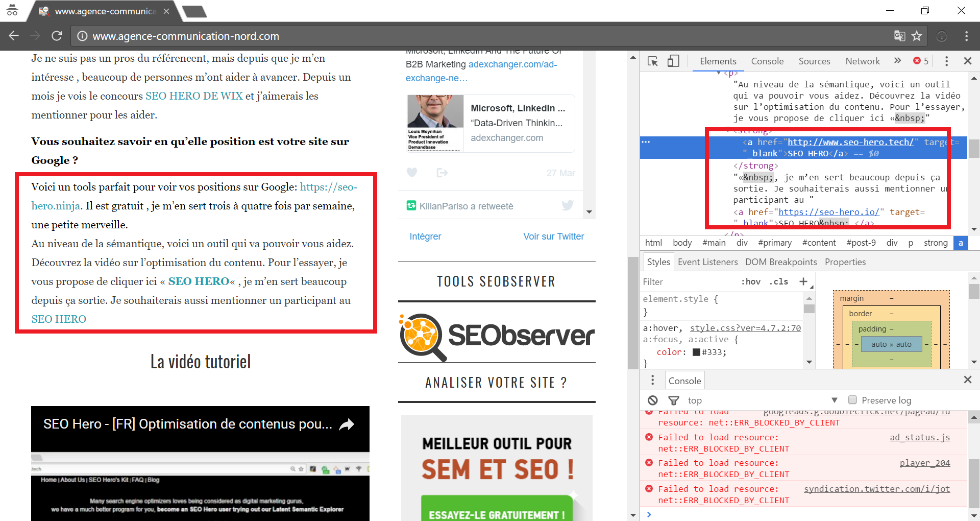This screenshot has width=980, height=521.
Task: Click the red error count badge
Action: coord(921,61)
